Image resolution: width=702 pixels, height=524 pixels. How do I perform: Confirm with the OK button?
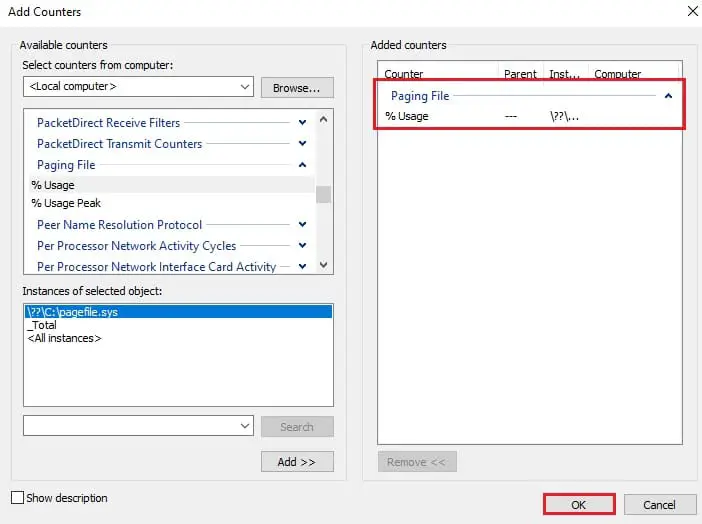pyautogui.click(x=579, y=505)
